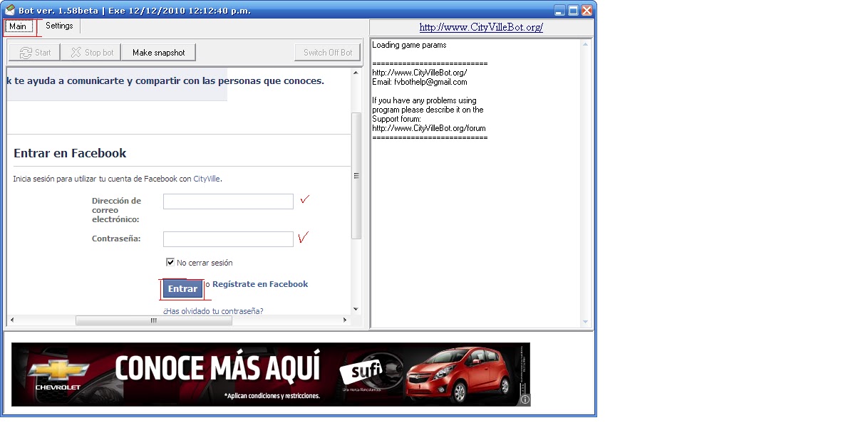Maximize the Bot window
The width and height of the screenshot is (868, 445).
[x=573, y=10]
